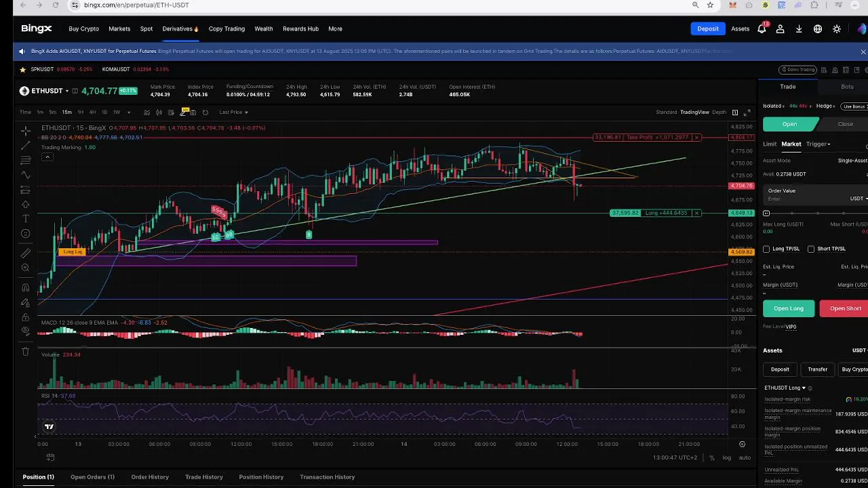Toggle lock all drawing tools
Image resolution: width=868 pixels, height=488 pixels.
click(x=25, y=317)
